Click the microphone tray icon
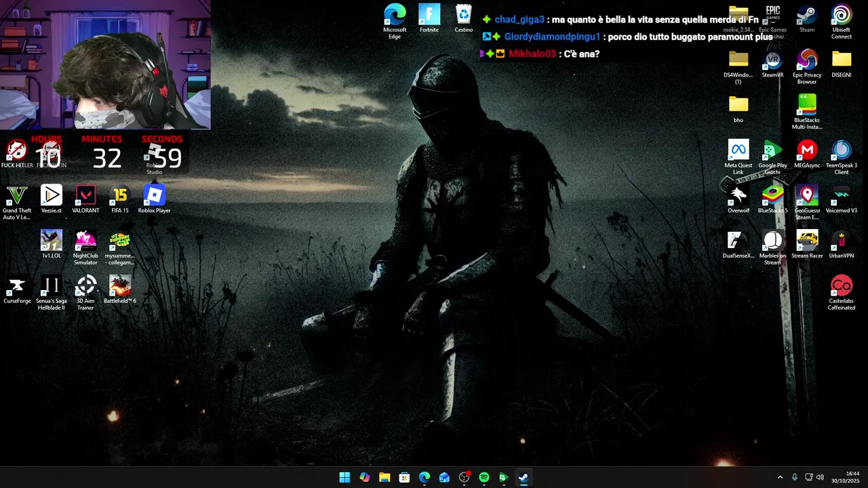 (x=795, y=477)
